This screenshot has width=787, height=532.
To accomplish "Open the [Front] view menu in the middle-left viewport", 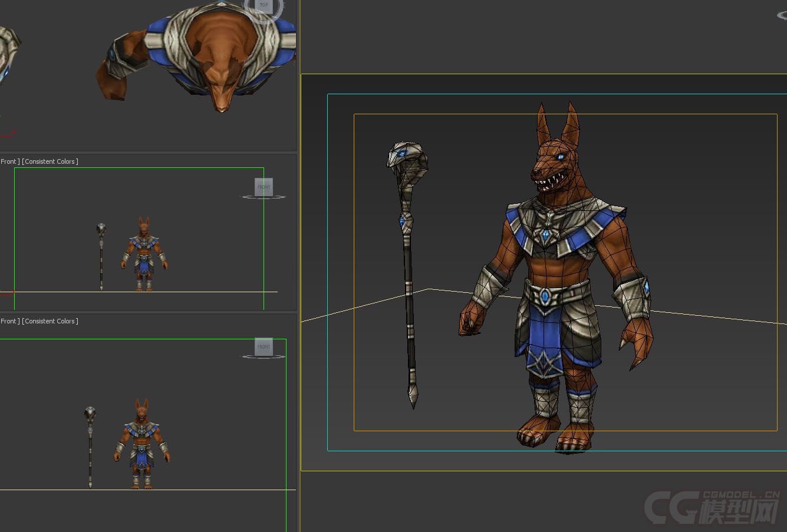I will (x=9, y=161).
